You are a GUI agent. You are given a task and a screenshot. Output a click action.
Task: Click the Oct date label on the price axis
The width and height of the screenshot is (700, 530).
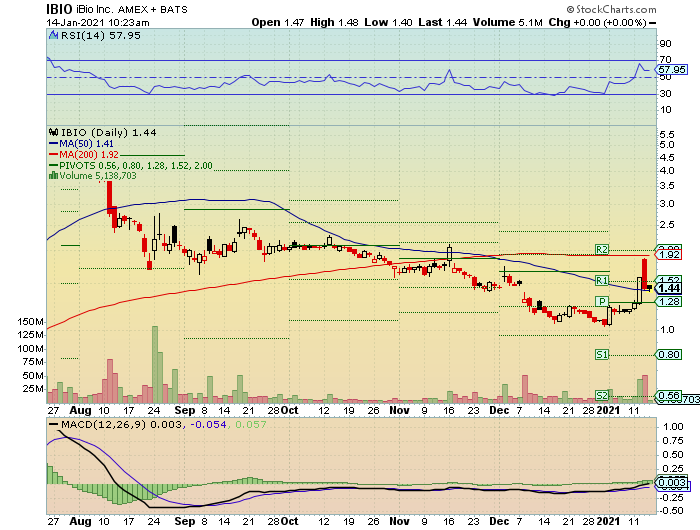290,410
